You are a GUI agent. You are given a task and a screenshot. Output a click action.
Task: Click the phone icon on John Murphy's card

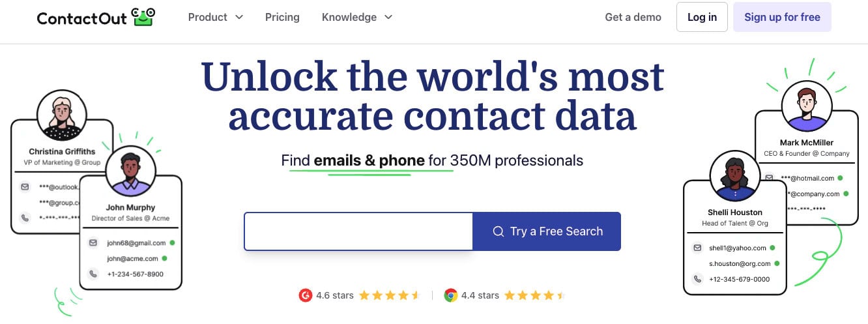click(x=93, y=274)
